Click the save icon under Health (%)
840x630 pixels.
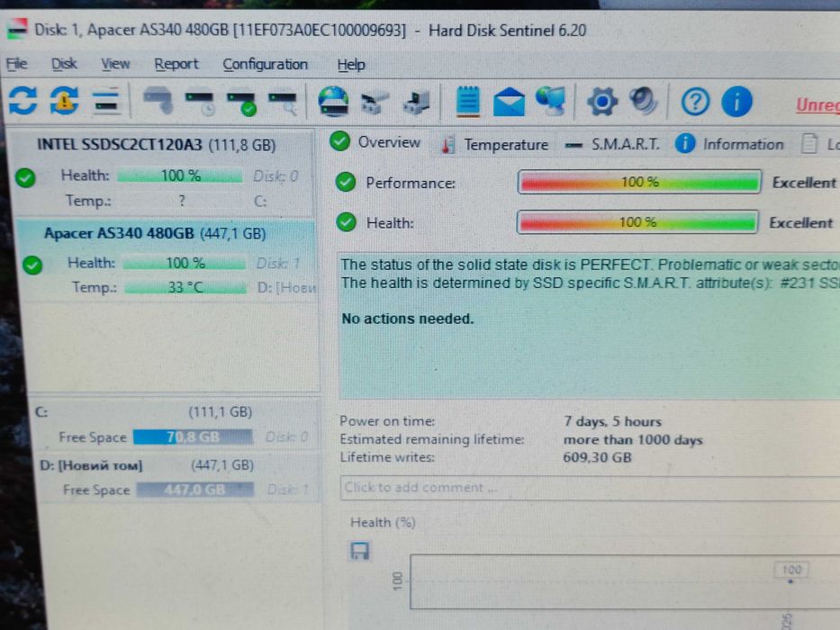tap(359, 550)
